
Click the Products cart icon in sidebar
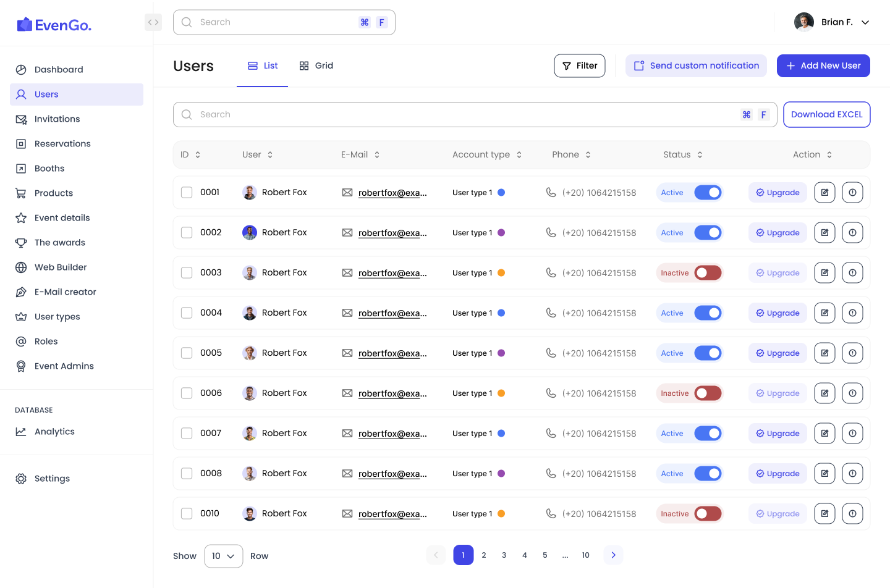[21, 193]
